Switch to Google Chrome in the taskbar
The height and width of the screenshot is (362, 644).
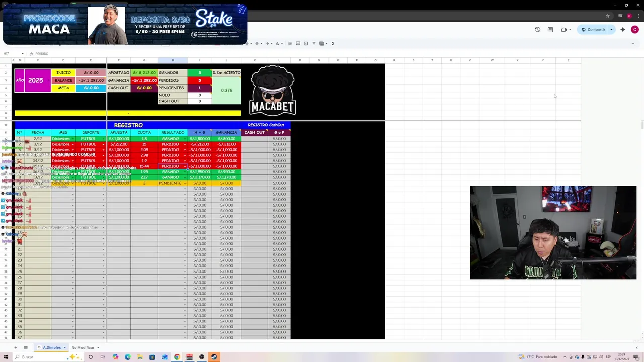tap(177, 357)
